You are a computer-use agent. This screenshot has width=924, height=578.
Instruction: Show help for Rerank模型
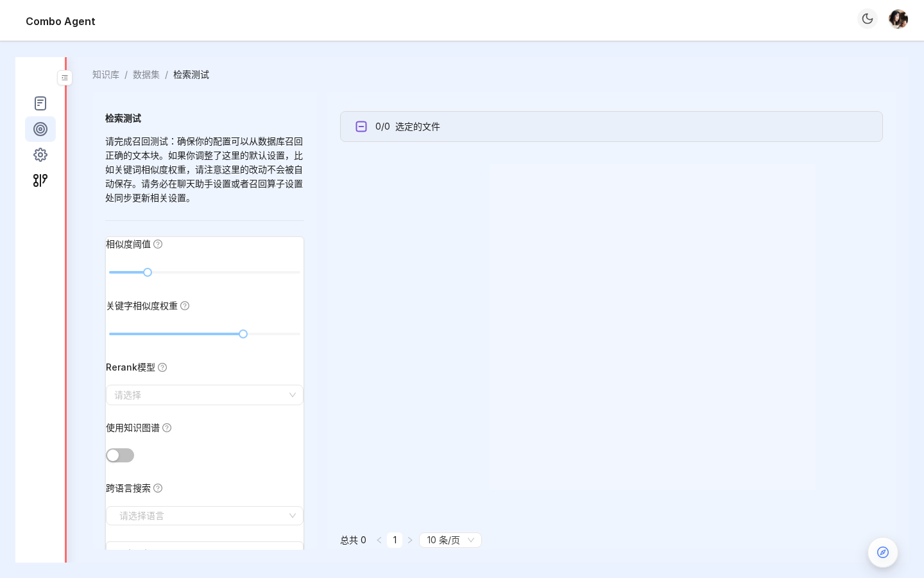tap(162, 367)
